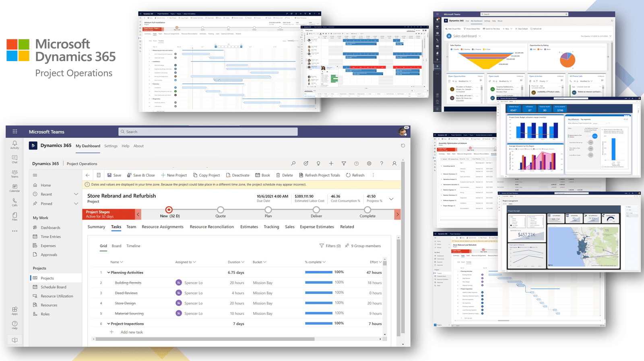Open Calendar in the Teams rail
Viewport: 644px width, 361px height.
click(x=15, y=188)
